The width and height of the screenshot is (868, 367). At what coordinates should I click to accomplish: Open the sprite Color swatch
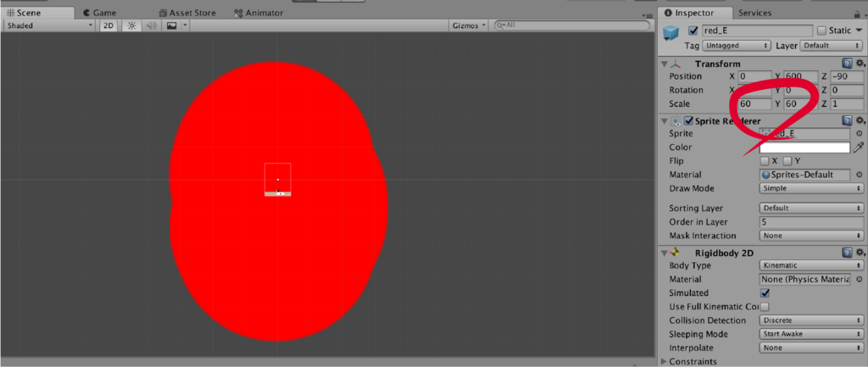[x=804, y=147]
